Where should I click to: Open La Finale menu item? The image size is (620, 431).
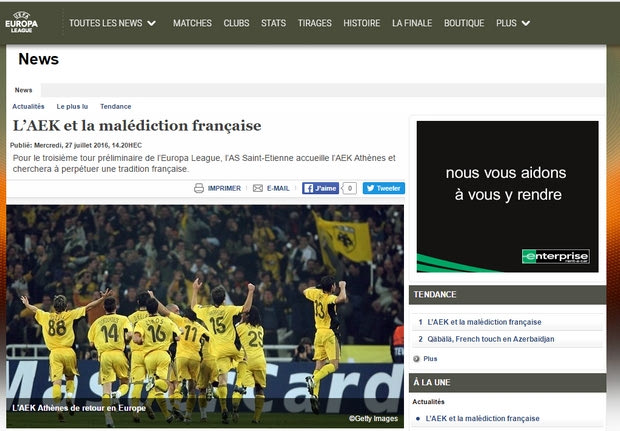coord(412,23)
